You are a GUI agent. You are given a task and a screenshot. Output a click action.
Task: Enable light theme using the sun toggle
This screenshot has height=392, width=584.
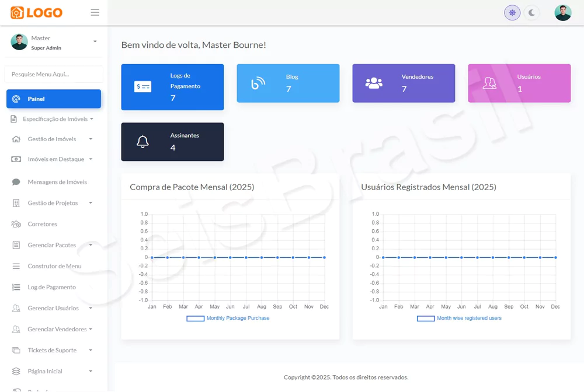coord(512,13)
